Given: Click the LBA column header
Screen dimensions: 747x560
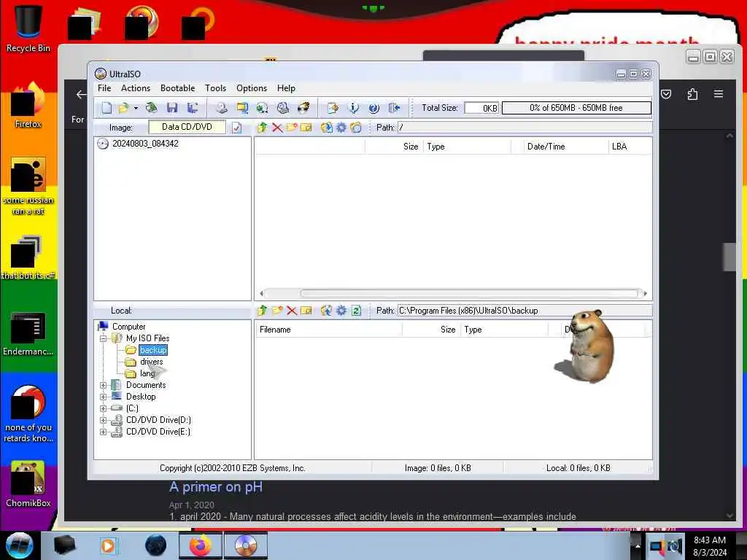Looking at the screenshot, I should pos(630,147).
